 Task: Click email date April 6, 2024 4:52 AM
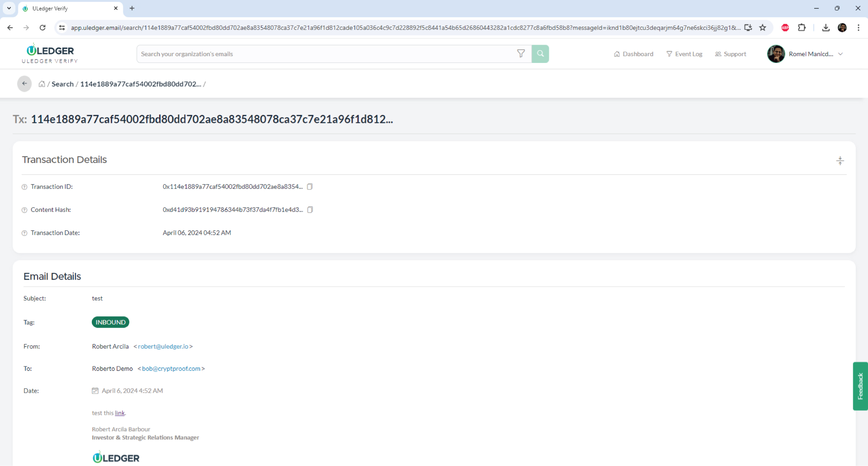pyautogui.click(x=132, y=390)
